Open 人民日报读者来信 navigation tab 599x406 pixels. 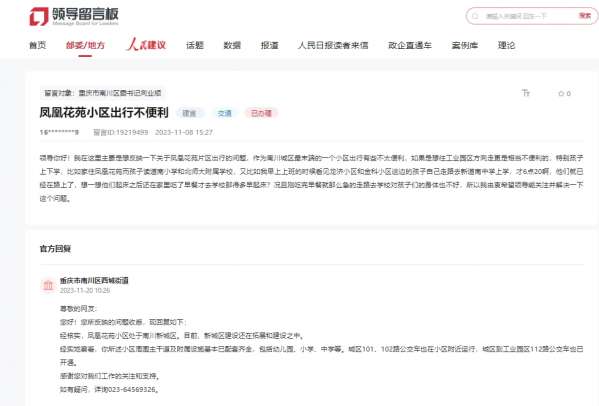[x=333, y=45]
